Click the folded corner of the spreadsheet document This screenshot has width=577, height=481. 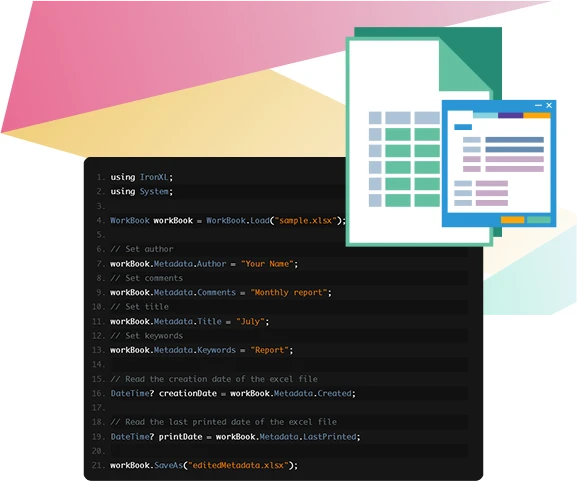[x=466, y=65]
